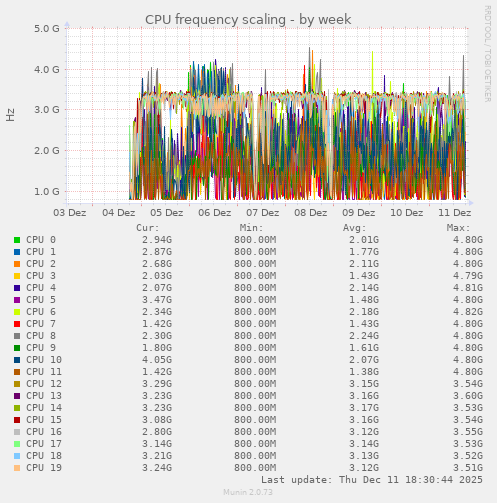Click the '08 Dez' x-axis date label

311,213
